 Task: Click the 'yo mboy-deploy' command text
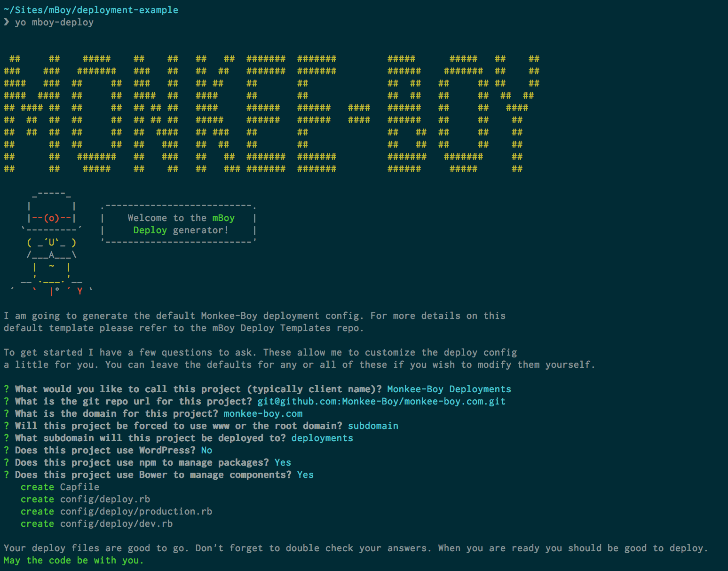pyautogui.click(x=54, y=22)
